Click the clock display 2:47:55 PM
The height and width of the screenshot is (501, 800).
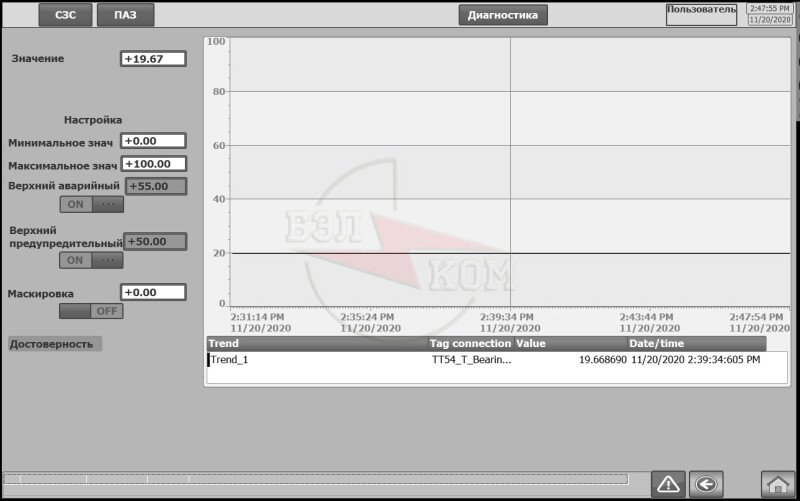[770, 9]
